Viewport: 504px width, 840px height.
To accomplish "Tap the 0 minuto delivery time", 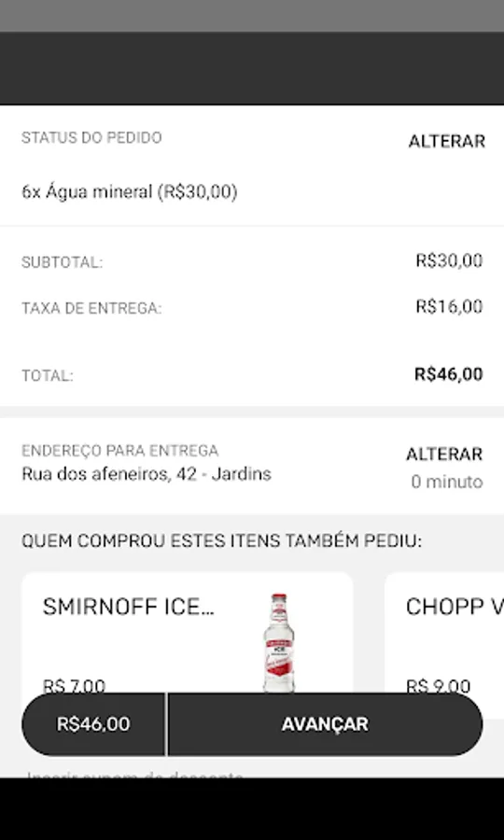I will 447,483.
